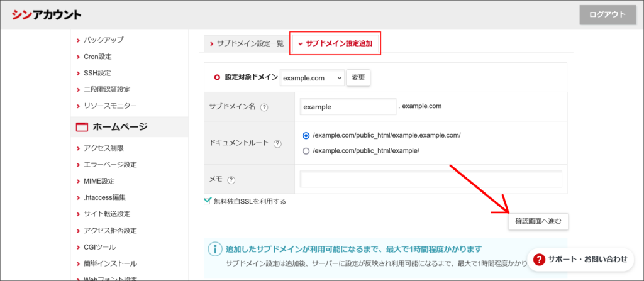The width and height of the screenshot is (644, 281).
Task: Click the サブドメイン名 text field
Action: click(x=348, y=107)
